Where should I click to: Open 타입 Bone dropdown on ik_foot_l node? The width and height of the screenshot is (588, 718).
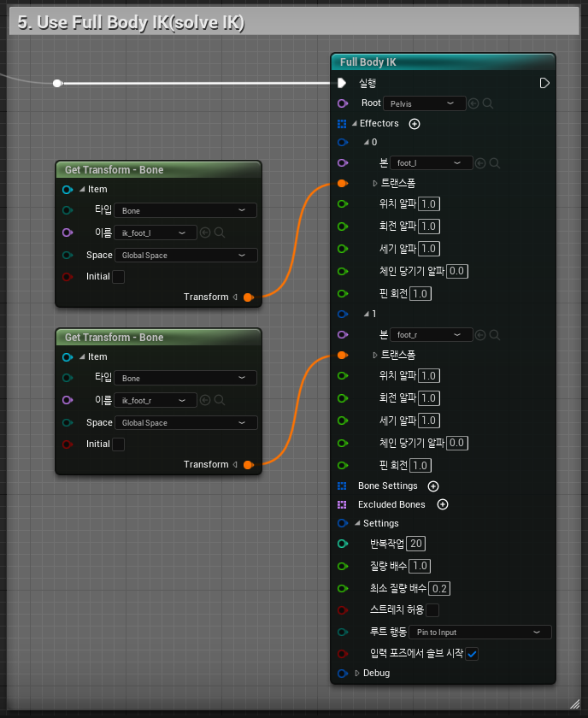pyautogui.click(x=185, y=210)
